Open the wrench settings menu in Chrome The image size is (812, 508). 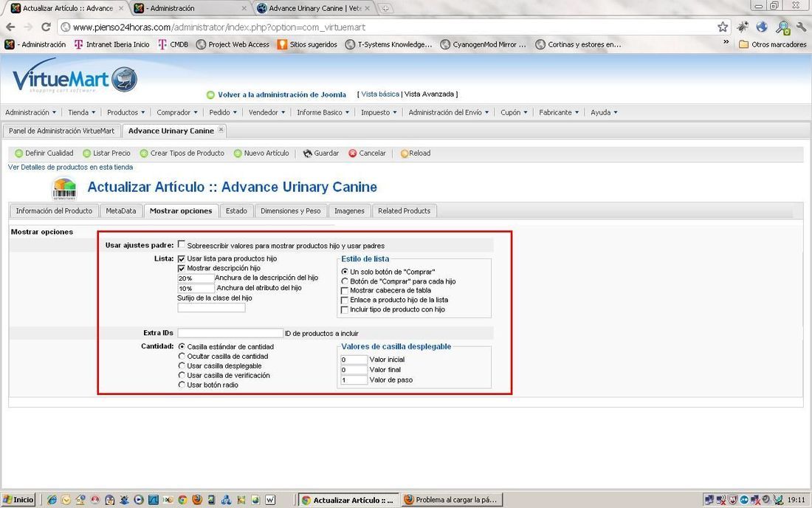tap(801, 27)
